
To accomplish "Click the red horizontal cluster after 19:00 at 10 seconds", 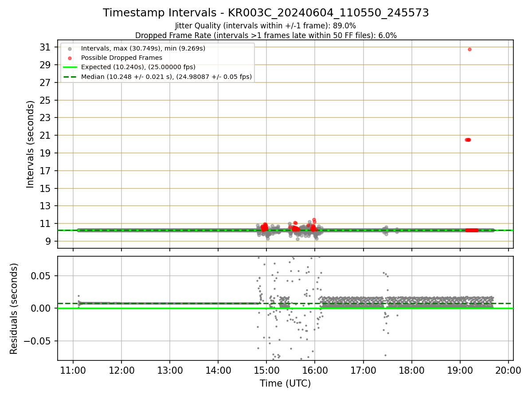I will coord(472,230).
